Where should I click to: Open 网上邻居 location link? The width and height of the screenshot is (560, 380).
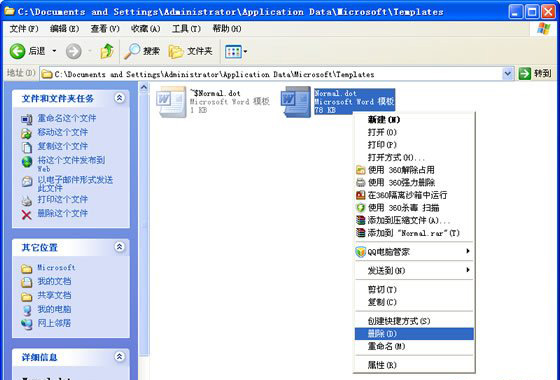click(x=54, y=323)
